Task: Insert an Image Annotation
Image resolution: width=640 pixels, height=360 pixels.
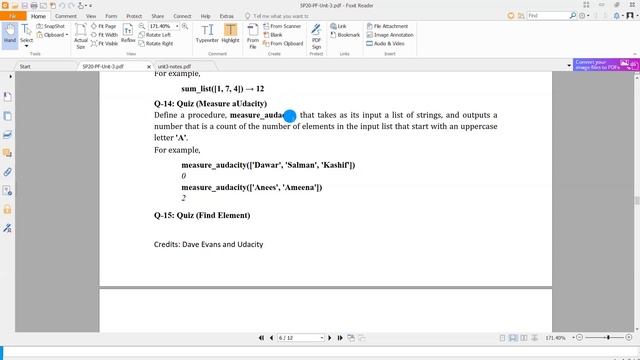Action: point(390,35)
